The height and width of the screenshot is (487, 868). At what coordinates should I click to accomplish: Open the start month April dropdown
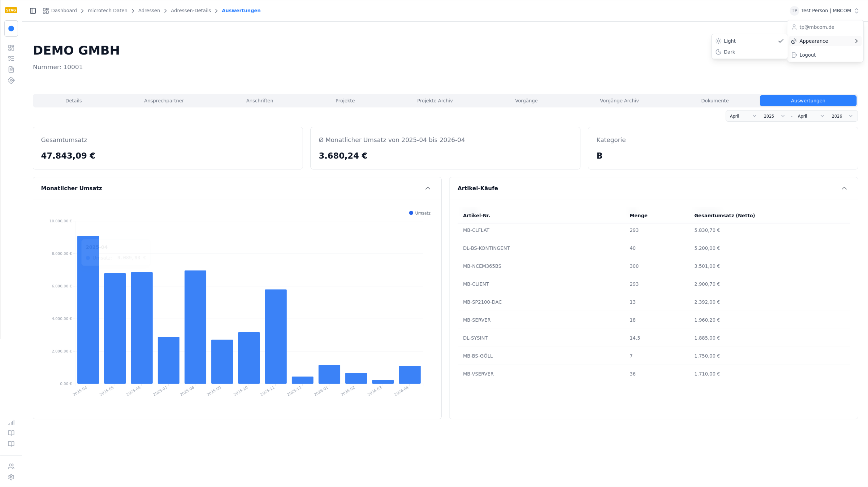[743, 116]
